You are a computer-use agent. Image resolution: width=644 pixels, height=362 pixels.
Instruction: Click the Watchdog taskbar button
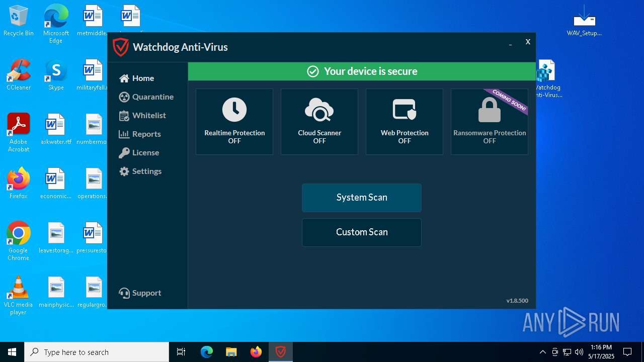pyautogui.click(x=281, y=352)
